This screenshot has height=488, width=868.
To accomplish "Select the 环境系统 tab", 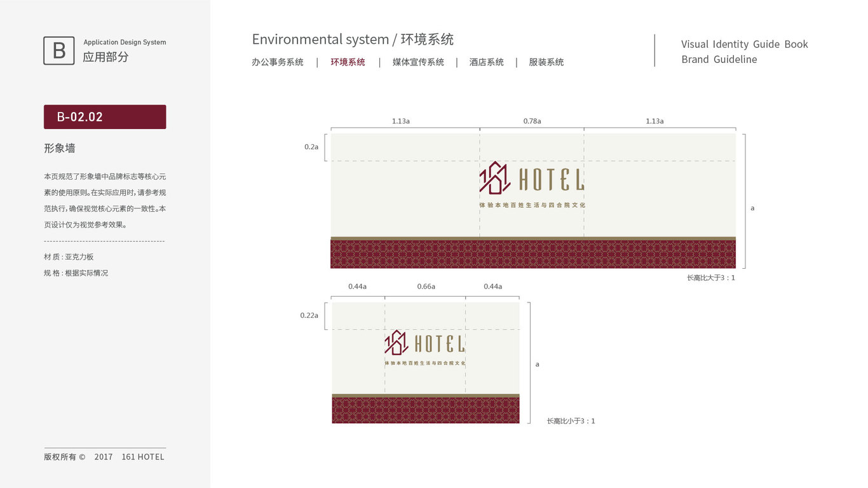I will (x=348, y=62).
